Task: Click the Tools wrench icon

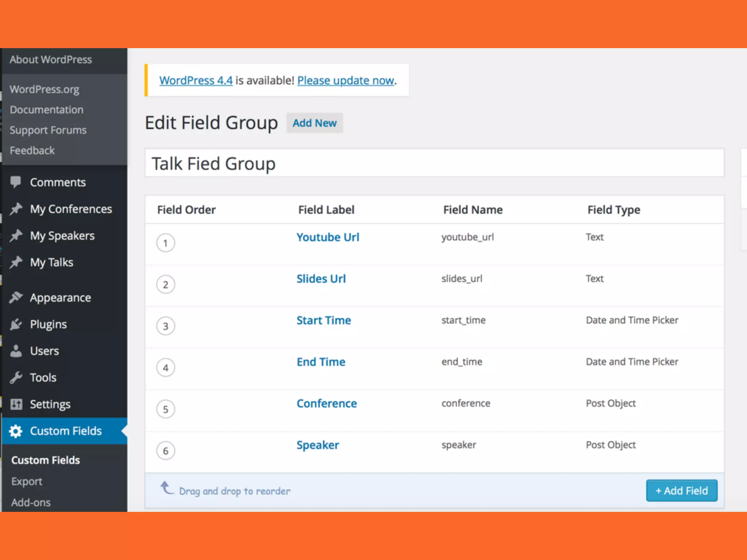Action: (x=16, y=377)
